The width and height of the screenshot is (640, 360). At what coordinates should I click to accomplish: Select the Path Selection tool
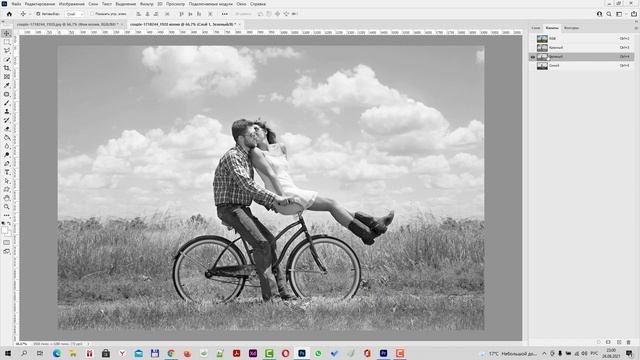pos(7,181)
